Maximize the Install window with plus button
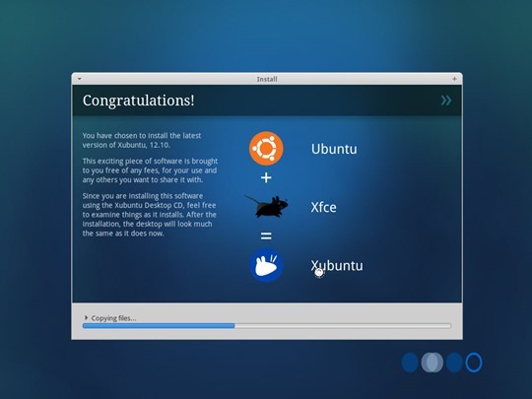Image resolution: width=532 pixels, height=399 pixels. tap(454, 79)
